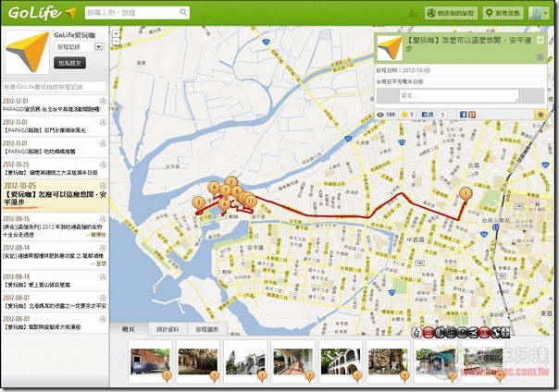Toggle the favorite star button in info panel

click(540, 115)
